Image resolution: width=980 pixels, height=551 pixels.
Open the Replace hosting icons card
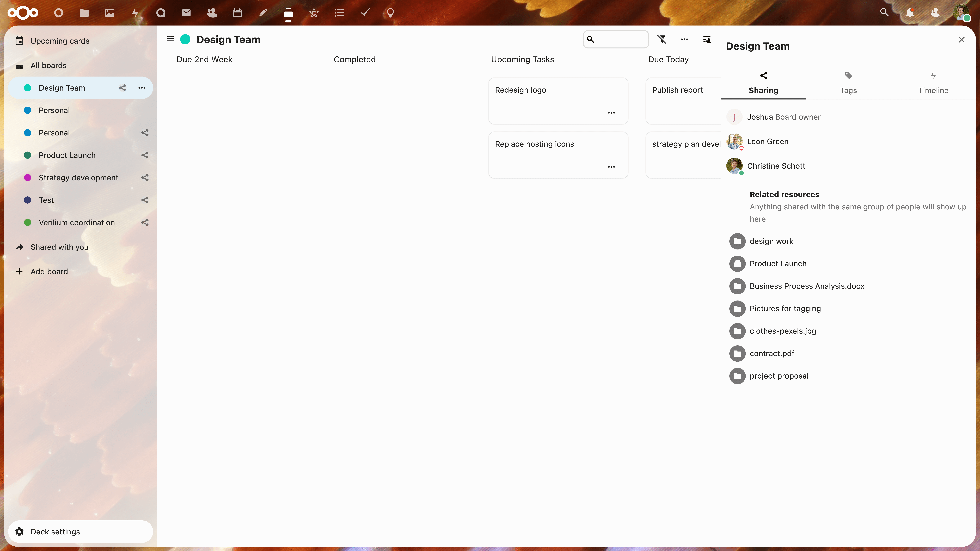click(x=558, y=155)
